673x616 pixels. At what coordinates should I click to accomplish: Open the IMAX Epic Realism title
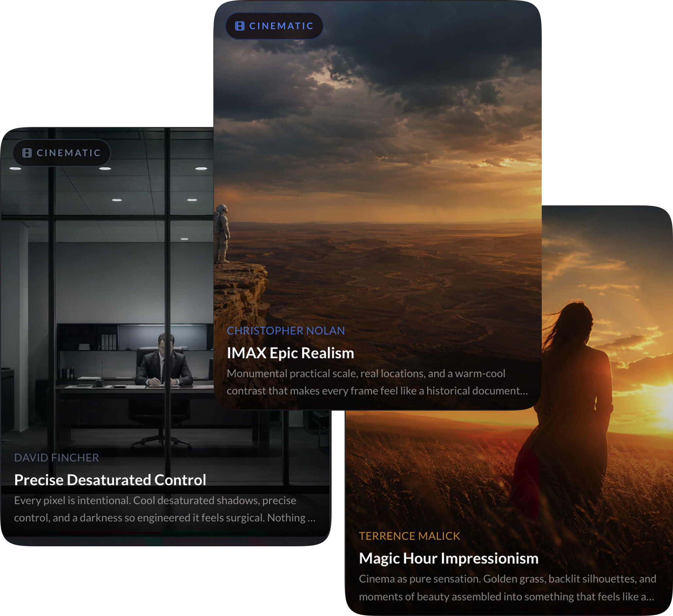tap(291, 353)
